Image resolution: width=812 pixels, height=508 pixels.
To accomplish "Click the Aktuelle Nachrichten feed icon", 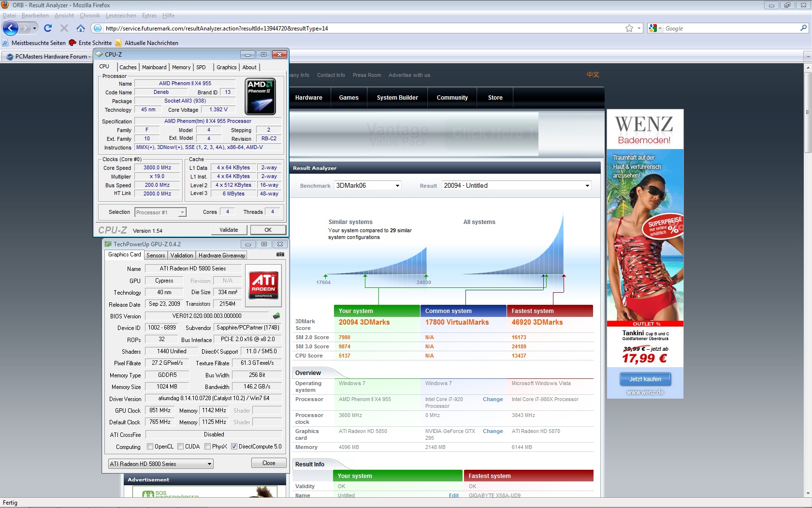I will 118,43.
